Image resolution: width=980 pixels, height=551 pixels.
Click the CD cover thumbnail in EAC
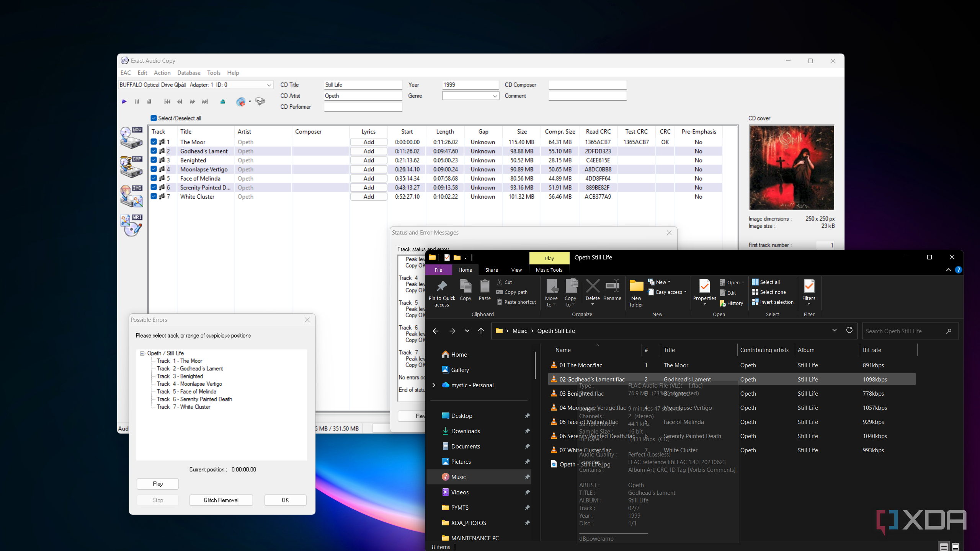792,167
